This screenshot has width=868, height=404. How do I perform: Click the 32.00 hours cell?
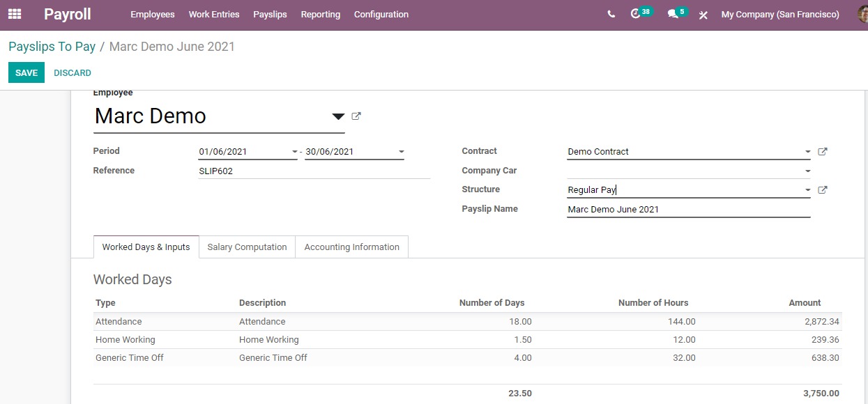click(x=684, y=358)
